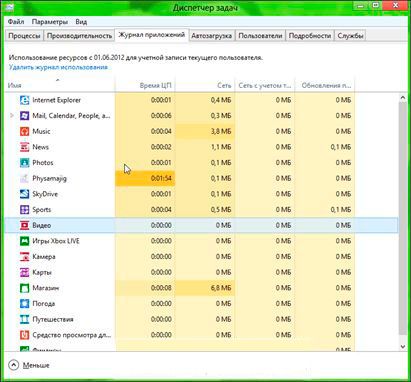Click the SkyDrive app icon
Screen dimensions: 411x382
[24, 194]
